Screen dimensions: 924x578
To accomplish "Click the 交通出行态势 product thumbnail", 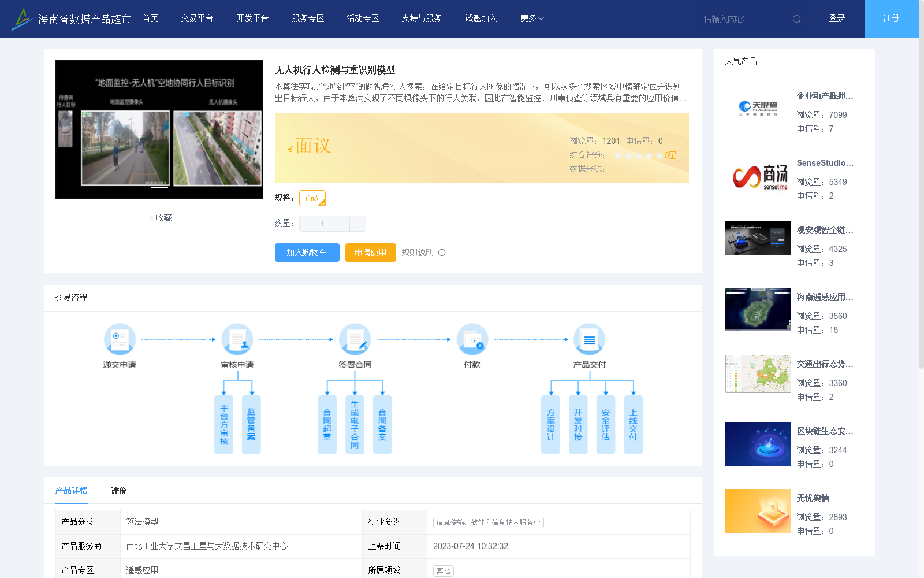I will point(758,374).
